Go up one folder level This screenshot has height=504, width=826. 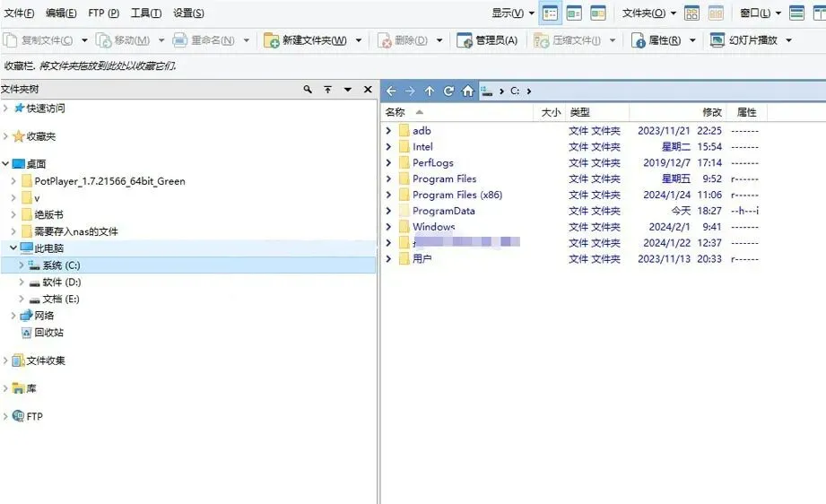(430, 91)
